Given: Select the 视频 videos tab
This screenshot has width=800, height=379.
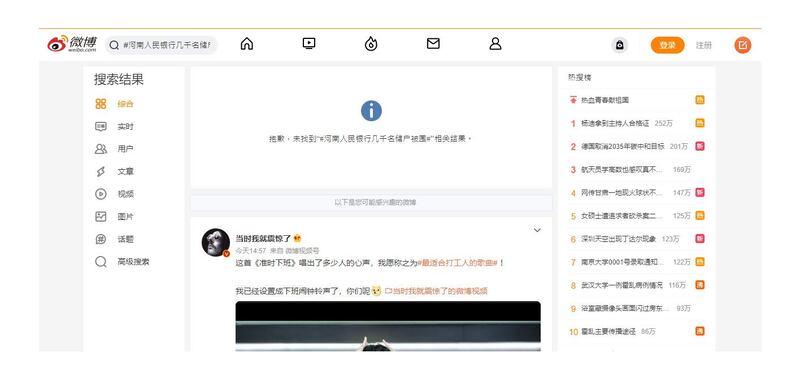Looking at the screenshot, I should [126, 194].
